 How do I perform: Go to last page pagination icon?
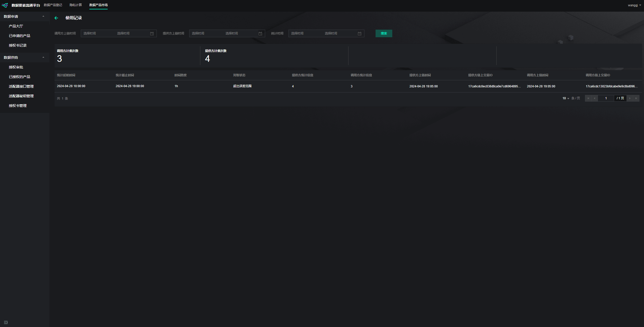coord(636,98)
